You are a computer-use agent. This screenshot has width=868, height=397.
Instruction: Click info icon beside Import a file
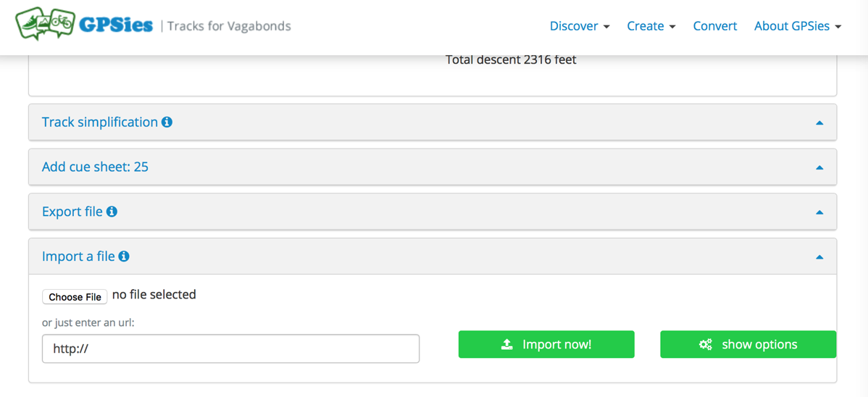[x=124, y=256]
